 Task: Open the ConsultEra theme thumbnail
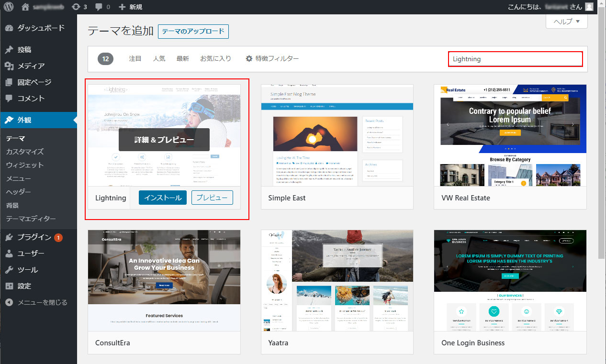pyautogui.click(x=164, y=281)
